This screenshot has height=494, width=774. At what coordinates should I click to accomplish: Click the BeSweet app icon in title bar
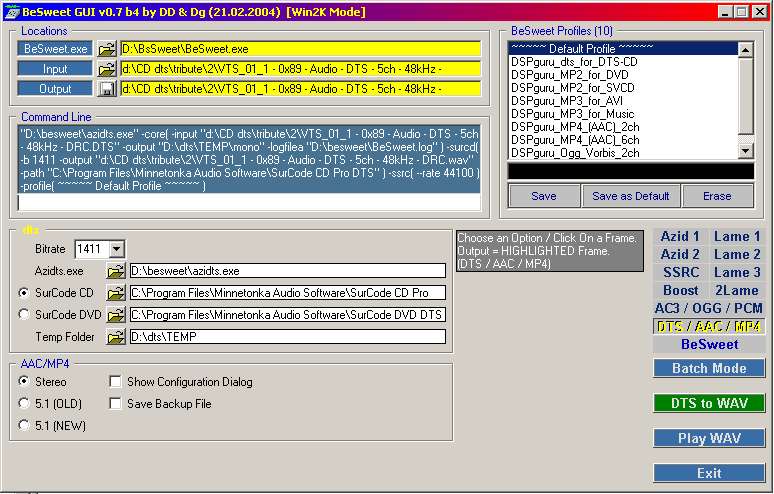(x=11, y=11)
